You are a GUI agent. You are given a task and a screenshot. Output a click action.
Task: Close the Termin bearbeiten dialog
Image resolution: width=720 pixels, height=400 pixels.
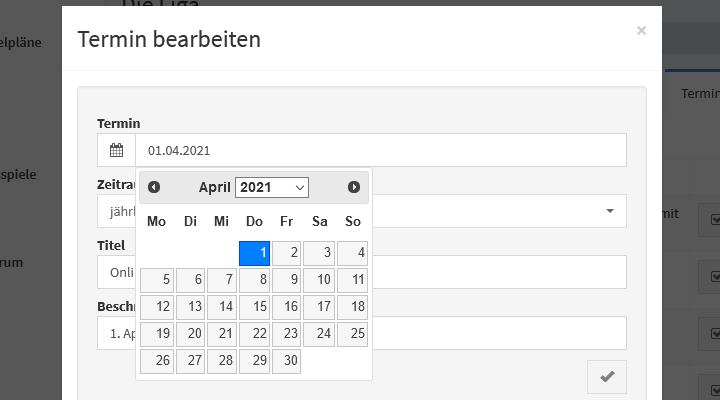(x=641, y=31)
